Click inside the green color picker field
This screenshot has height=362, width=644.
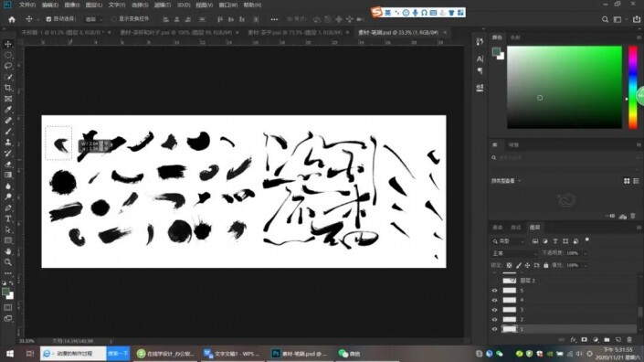(565, 87)
